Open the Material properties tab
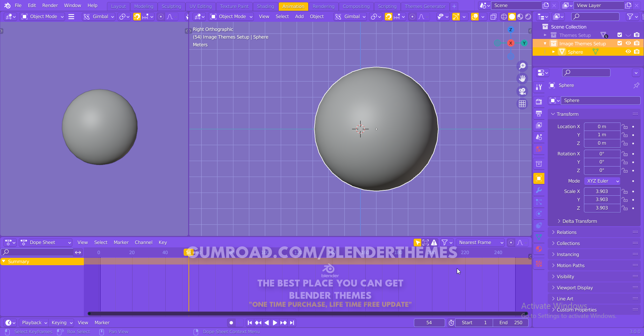The width and height of the screenshot is (644, 336). [539, 249]
